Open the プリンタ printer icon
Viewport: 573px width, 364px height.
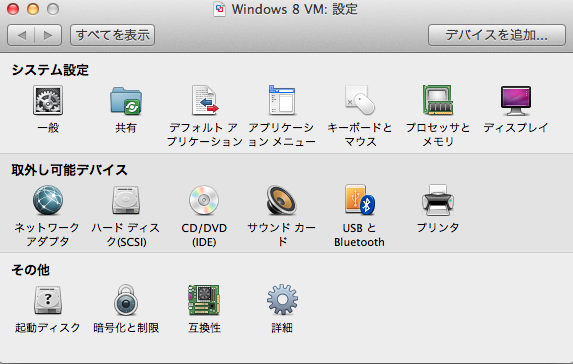coord(438,200)
